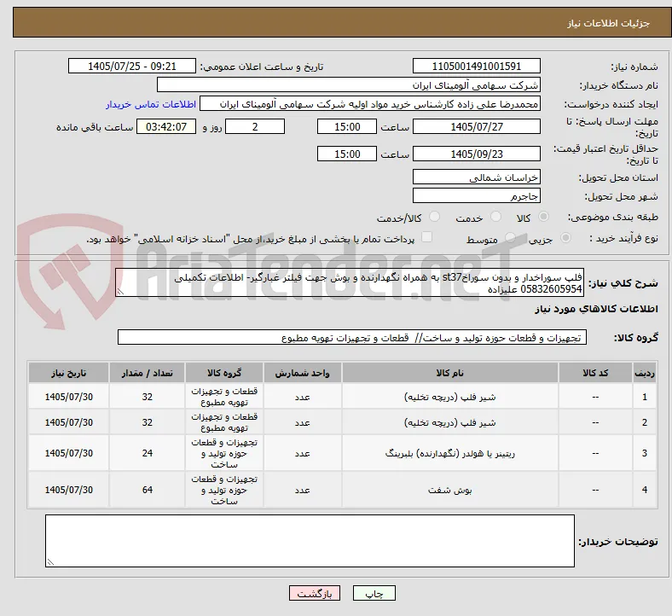Click the اطلاعات کالاهای مورد نیاز section title
This screenshot has width=672, height=616.
tap(596, 309)
